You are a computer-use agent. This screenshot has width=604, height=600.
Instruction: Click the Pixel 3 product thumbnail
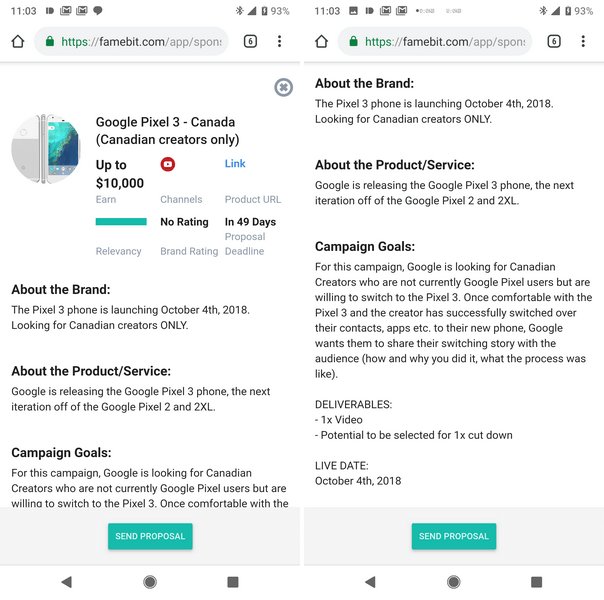tap(45, 148)
